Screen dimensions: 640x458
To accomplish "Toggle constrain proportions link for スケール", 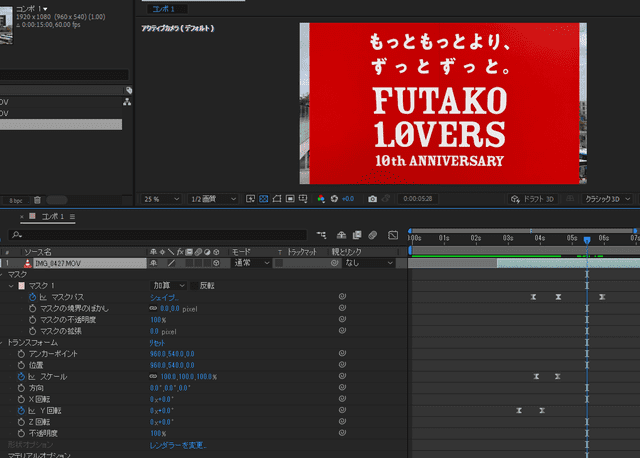I will tap(153, 376).
